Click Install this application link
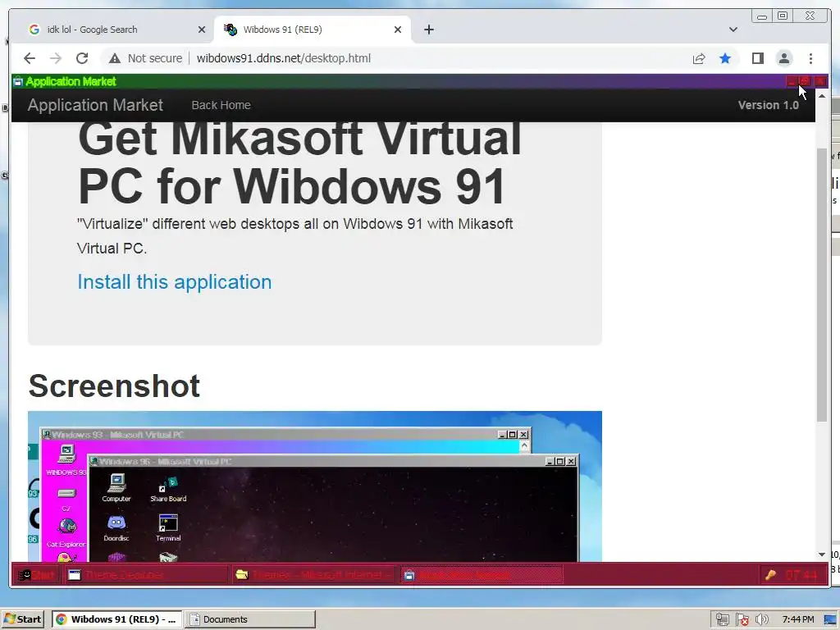This screenshot has width=840, height=630. coord(174,282)
